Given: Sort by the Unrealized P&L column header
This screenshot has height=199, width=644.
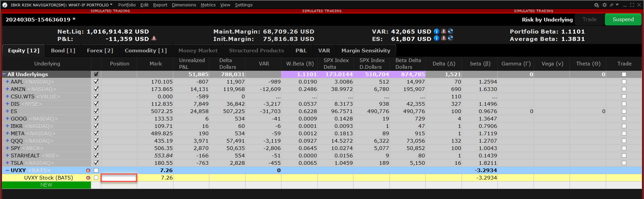Looking at the screenshot, I should click(x=191, y=63).
